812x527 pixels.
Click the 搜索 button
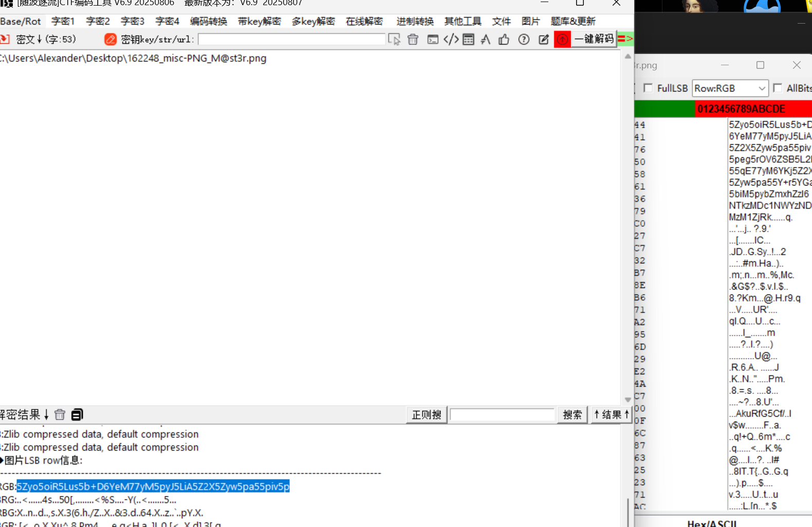(x=573, y=415)
